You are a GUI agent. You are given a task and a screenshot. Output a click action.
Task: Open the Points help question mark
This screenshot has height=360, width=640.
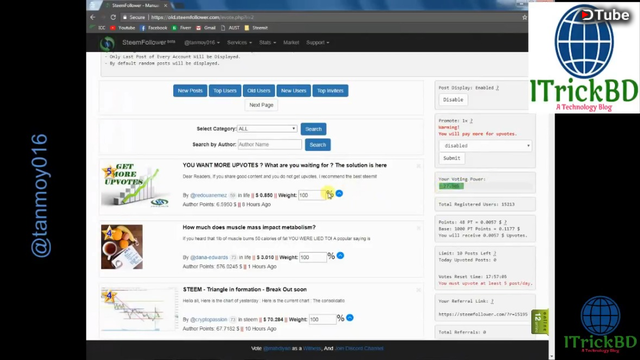(505, 222)
